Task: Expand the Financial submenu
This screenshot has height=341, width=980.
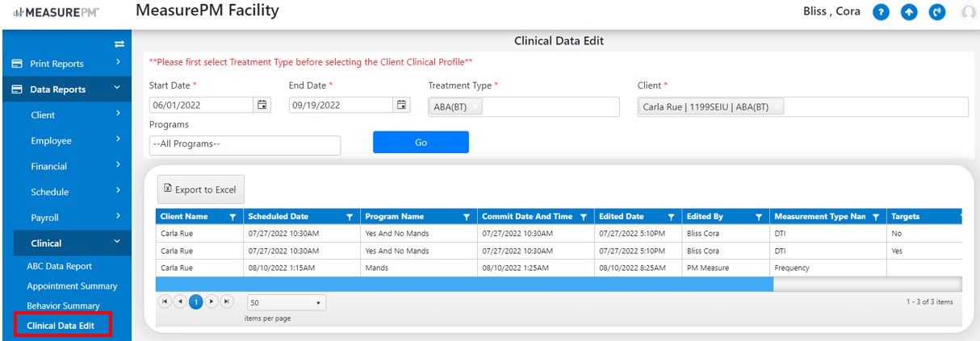Action: (73, 166)
